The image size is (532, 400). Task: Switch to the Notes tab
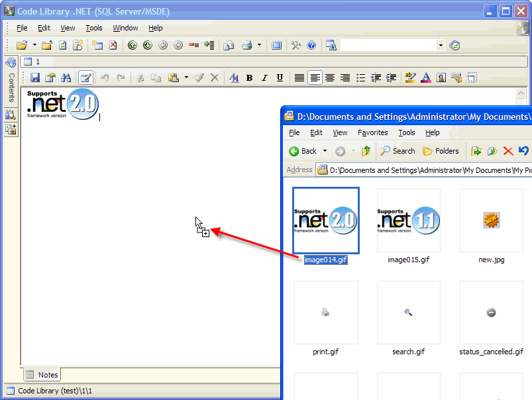coord(42,375)
